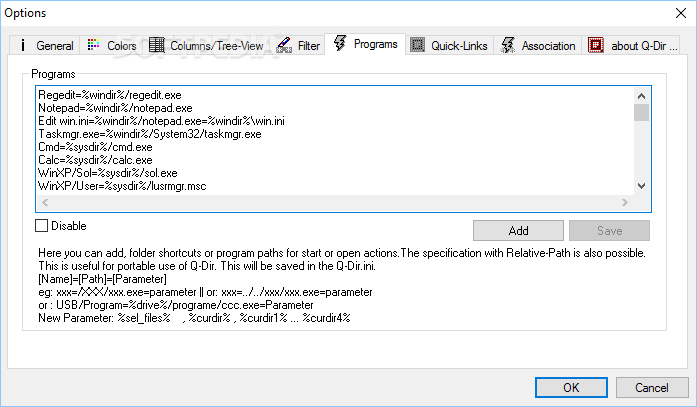The height and width of the screenshot is (407, 697).
Task: Open the Colors tab
Action: point(112,45)
